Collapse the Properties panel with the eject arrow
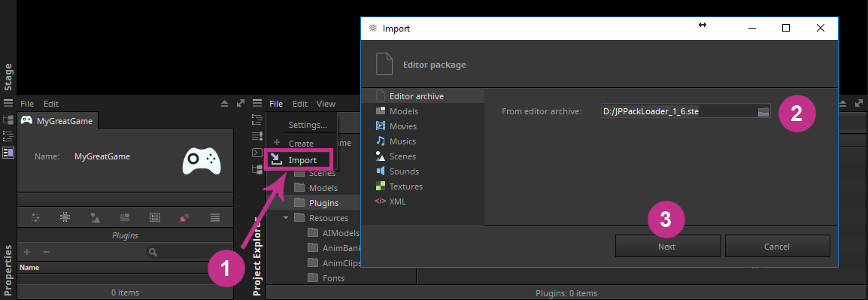The height and width of the screenshot is (300, 868). (224, 104)
